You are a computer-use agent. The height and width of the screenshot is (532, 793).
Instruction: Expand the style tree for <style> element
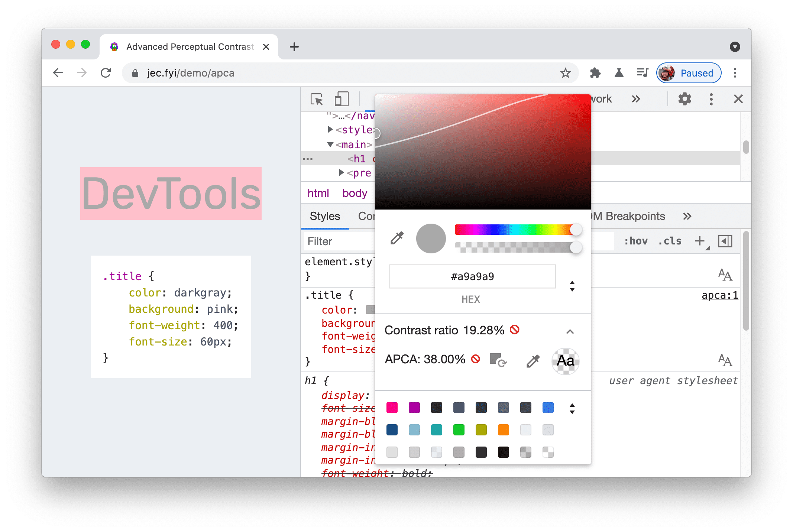331,129
